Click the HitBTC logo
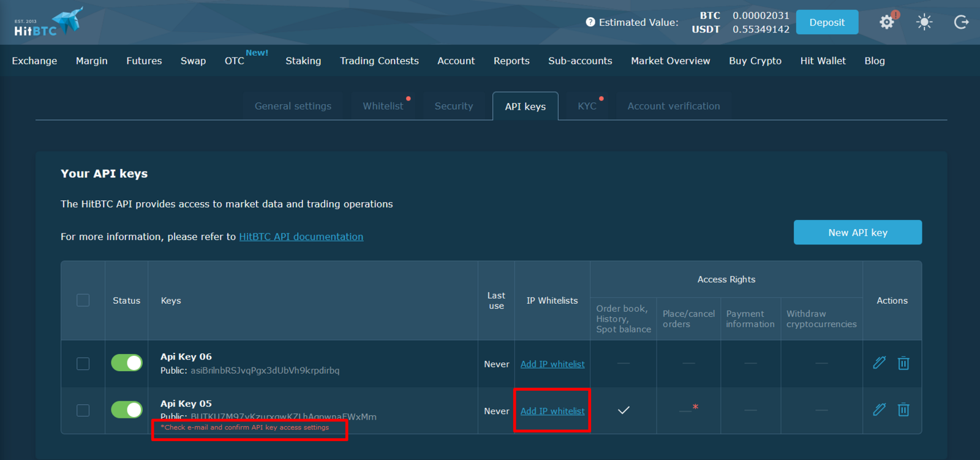Viewport: 980px width, 460px height. [x=48, y=23]
